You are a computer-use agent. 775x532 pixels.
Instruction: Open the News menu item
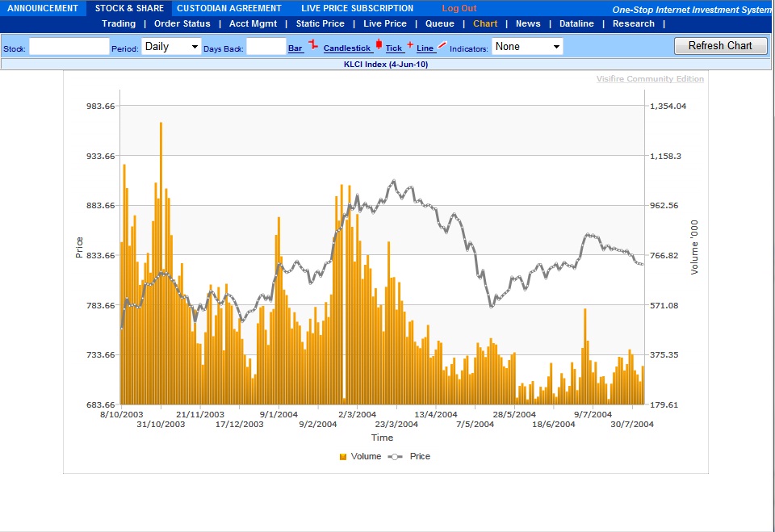point(528,23)
